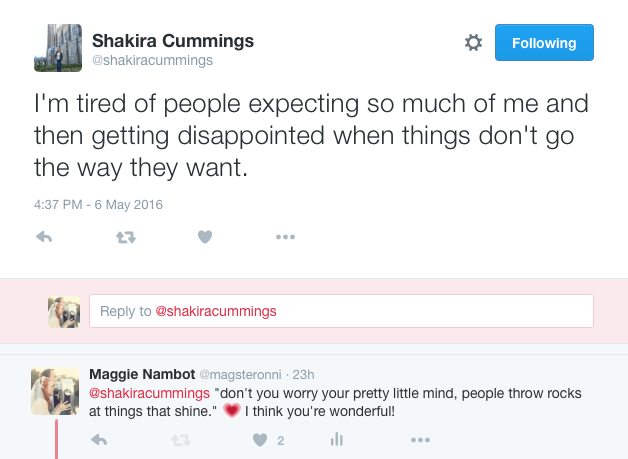The width and height of the screenshot is (628, 459).
Task: Retweet Maggie Nambot's reply
Action: [x=180, y=439]
